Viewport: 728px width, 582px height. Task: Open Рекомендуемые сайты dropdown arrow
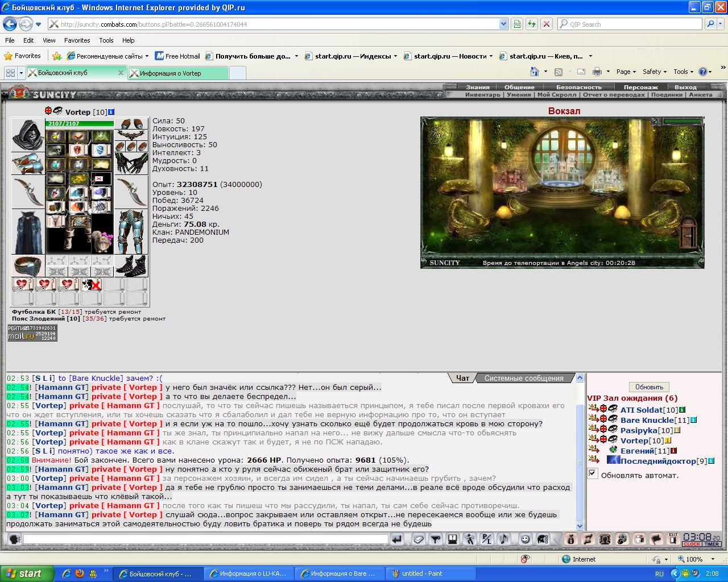tap(147, 56)
